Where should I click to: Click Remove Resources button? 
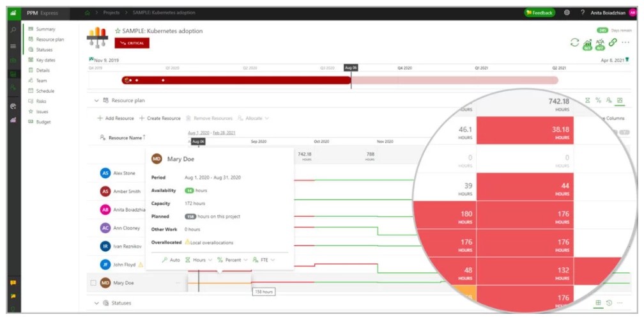[209, 118]
